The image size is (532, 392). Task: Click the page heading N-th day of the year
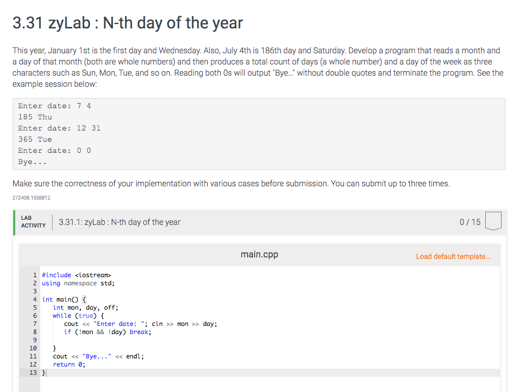pos(128,23)
